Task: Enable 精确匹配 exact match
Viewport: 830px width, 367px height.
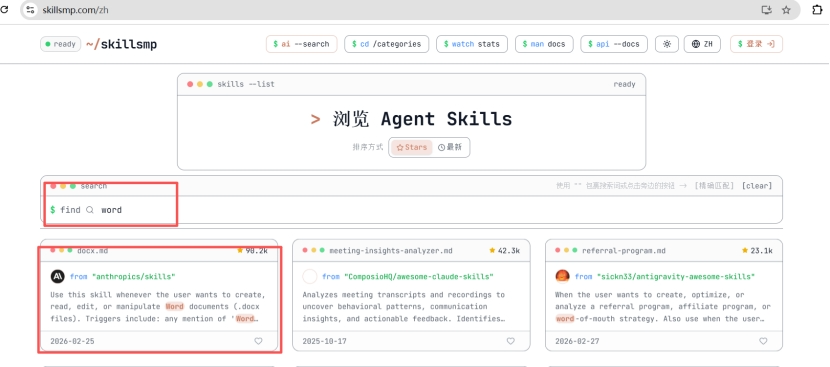Action: pyautogui.click(x=714, y=186)
